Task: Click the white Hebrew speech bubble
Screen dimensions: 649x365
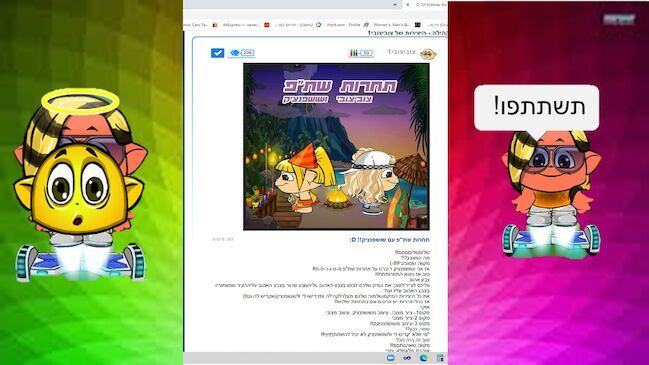Action: (536, 107)
